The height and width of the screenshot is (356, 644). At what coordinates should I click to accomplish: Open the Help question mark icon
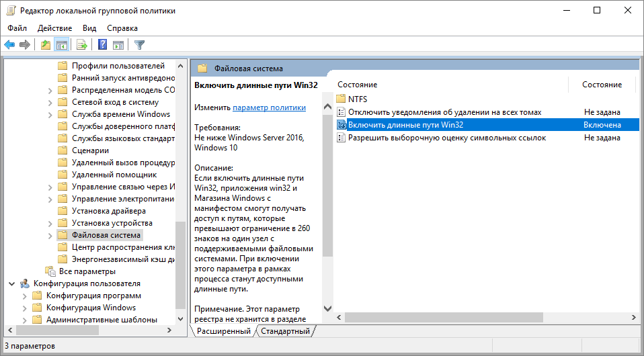click(102, 45)
